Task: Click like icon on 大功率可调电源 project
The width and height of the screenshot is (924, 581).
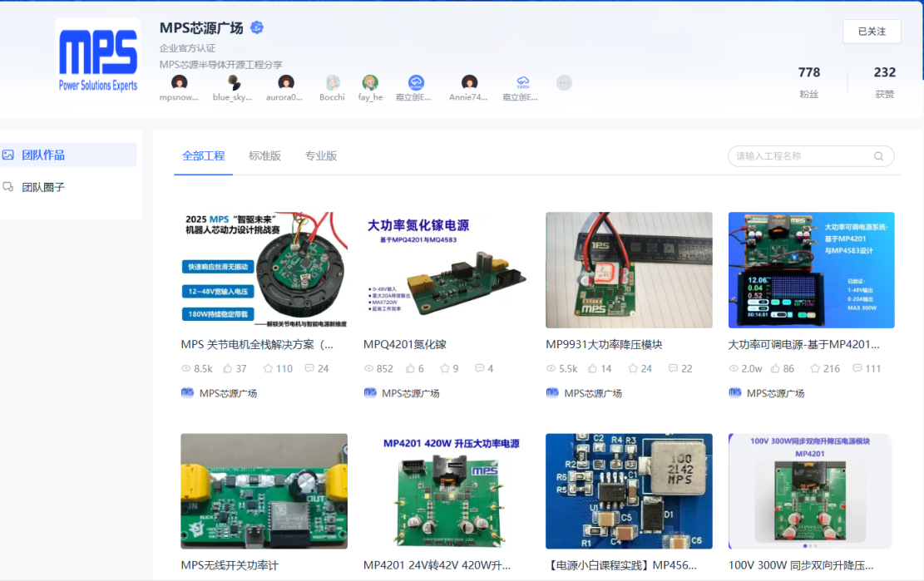Action: (x=775, y=368)
